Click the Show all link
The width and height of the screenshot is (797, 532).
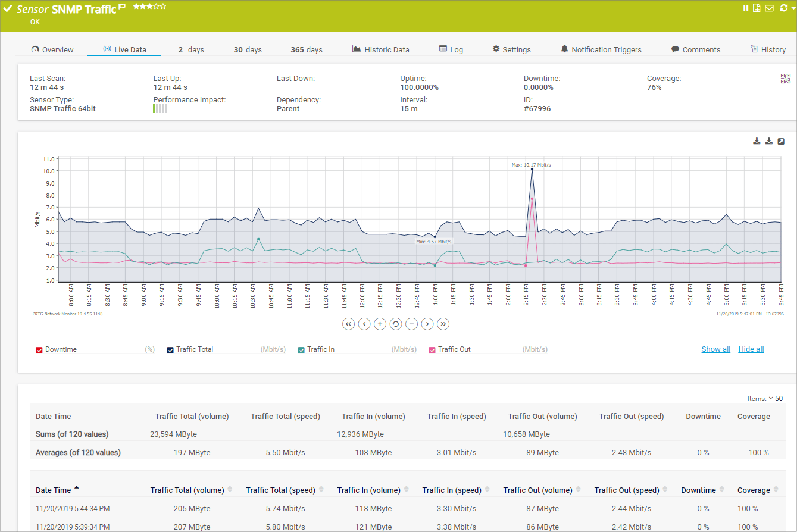pos(715,349)
